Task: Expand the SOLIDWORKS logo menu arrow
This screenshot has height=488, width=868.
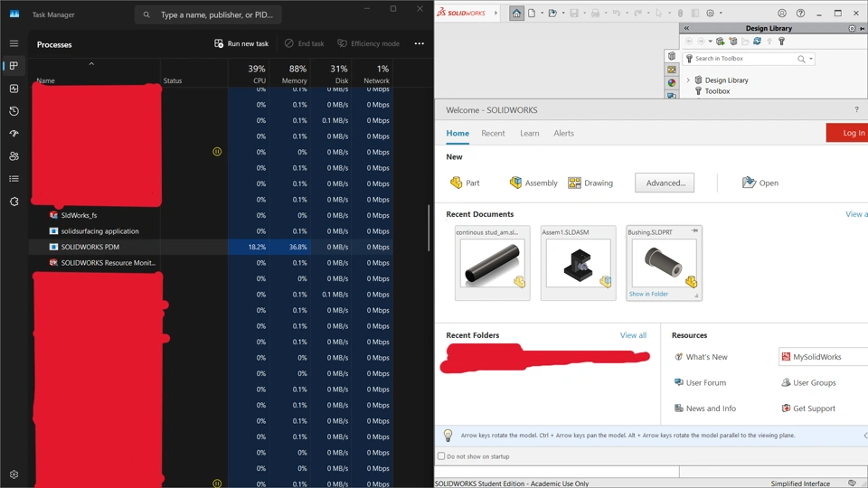Action: [x=495, y=13]
